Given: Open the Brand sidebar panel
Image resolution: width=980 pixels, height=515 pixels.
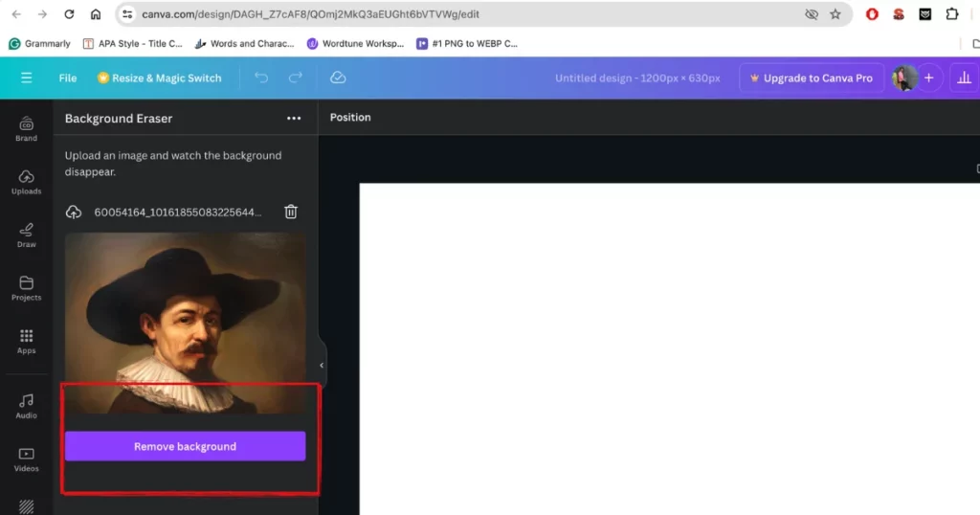Looking at the screenshot, I should point(26,128).
